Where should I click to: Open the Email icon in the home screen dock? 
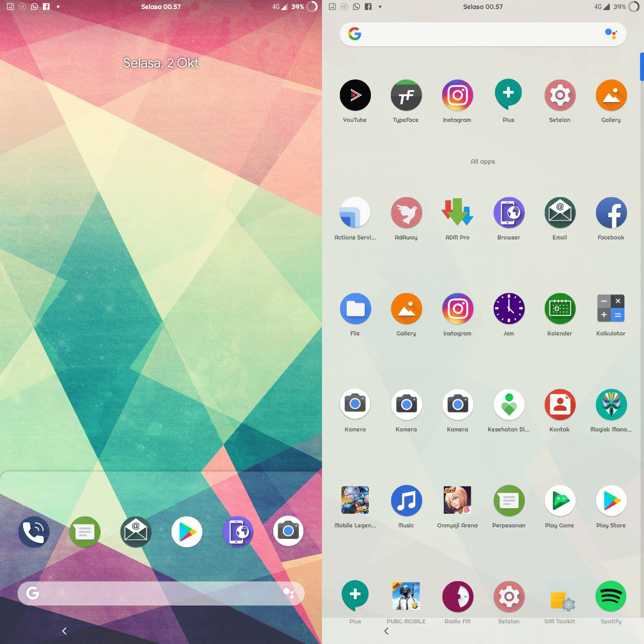(136, 532)
